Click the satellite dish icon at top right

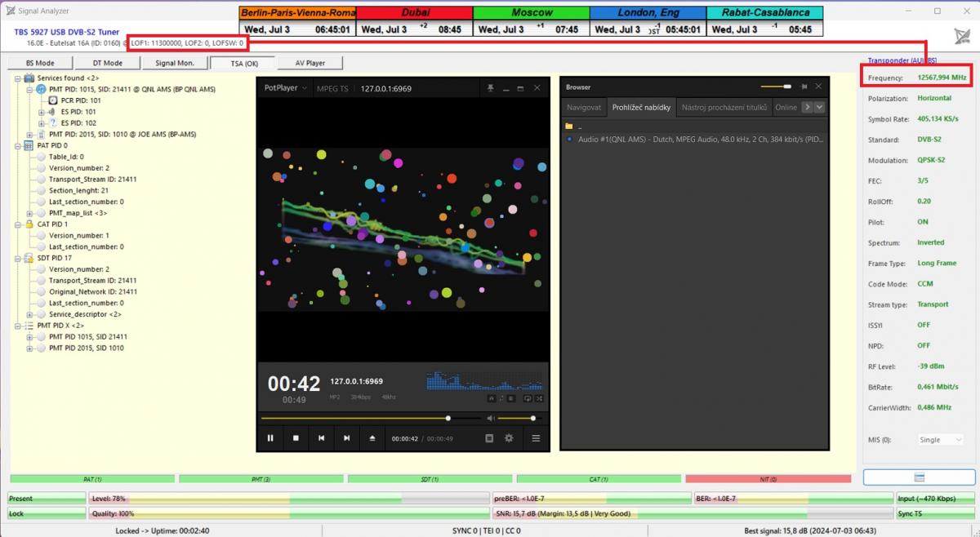click(x=962, y=36)
